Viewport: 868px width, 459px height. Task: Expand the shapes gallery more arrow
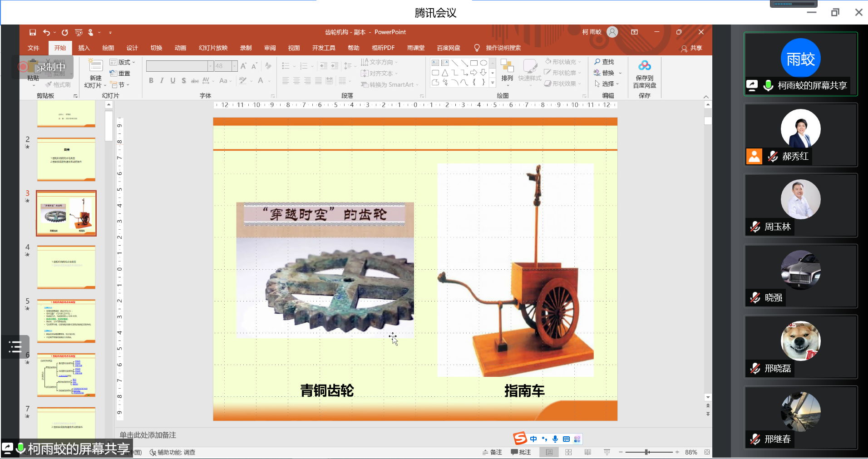tap(493, 83)
